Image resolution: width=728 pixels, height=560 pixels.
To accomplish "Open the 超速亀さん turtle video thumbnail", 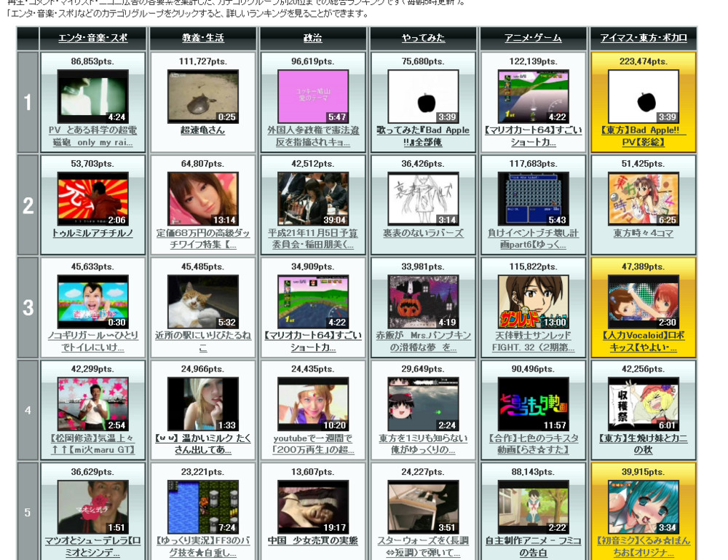I will click(203, 97).
